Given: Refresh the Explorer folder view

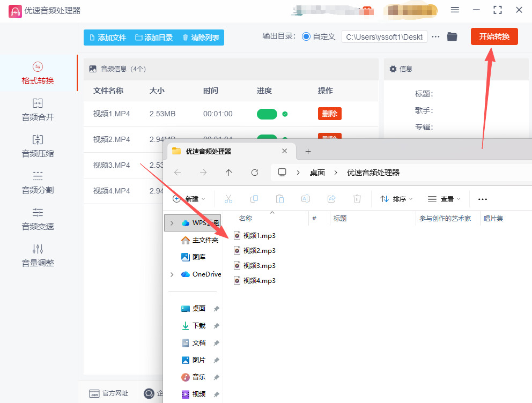Looking at the screenshot, I should [254, 173].
